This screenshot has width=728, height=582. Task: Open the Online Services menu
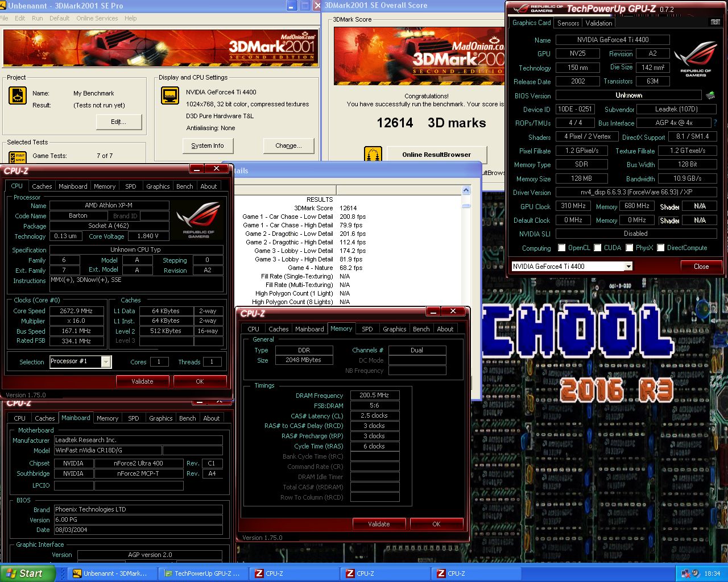pos(97,18)
